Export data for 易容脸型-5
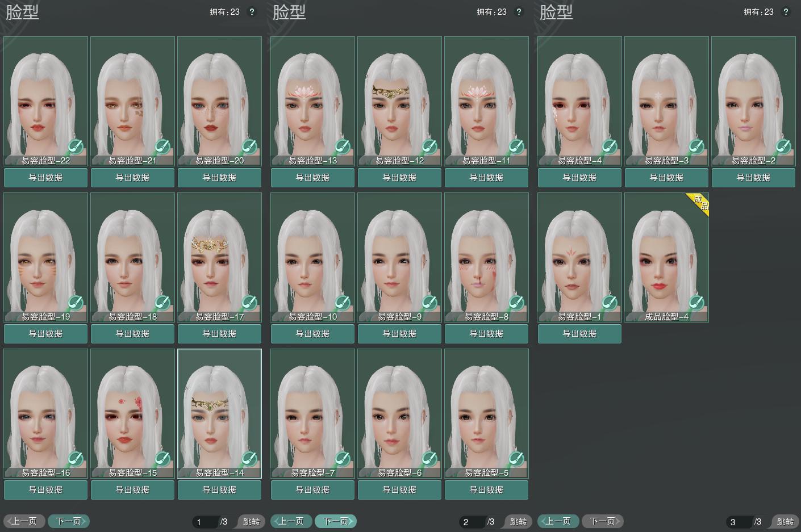The height and width of the screenshot is (532, 801). coord(486,490)
